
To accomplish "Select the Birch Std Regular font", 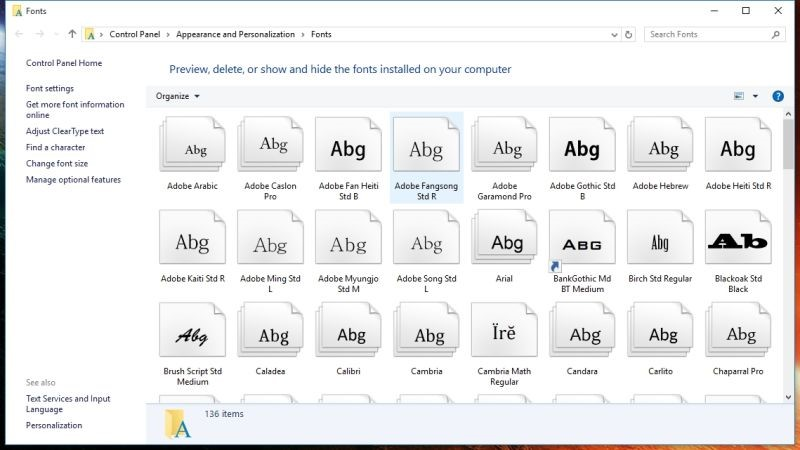I will (x=660, y=237).
